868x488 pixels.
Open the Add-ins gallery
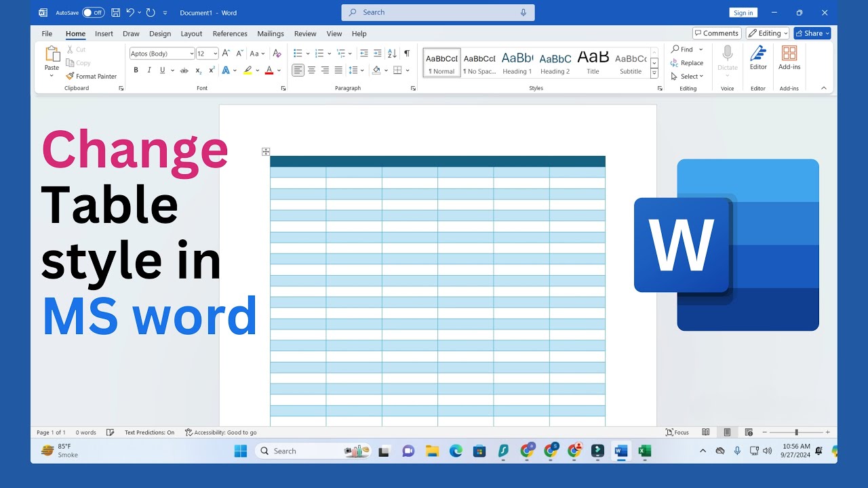[x=789, y=58]
